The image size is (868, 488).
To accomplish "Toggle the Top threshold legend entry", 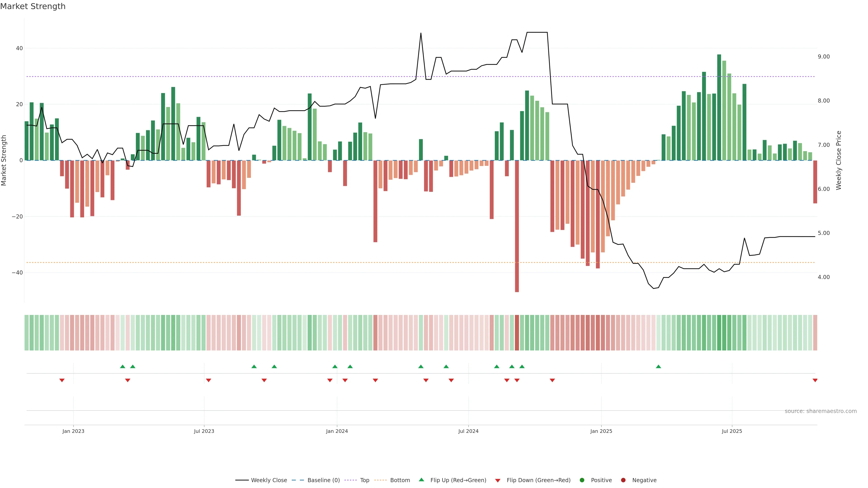I will 364,480.
